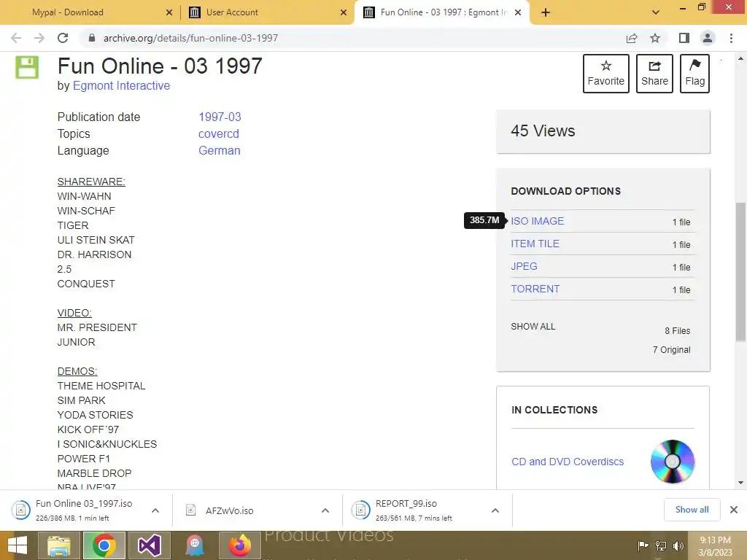The width and height of the screenshot is (747, 560).
Task: Click the 8 Files count text
Action: pyautogui.click(x=678, y=331)
